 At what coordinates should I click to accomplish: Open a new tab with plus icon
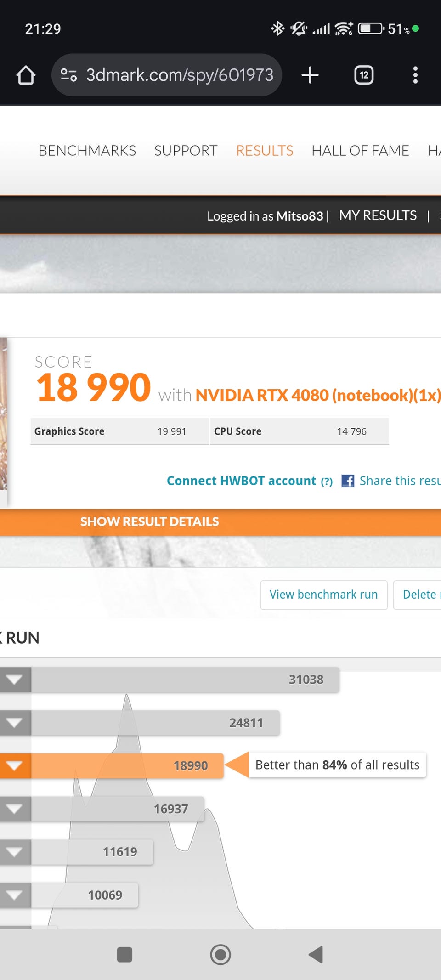[310, 75]
